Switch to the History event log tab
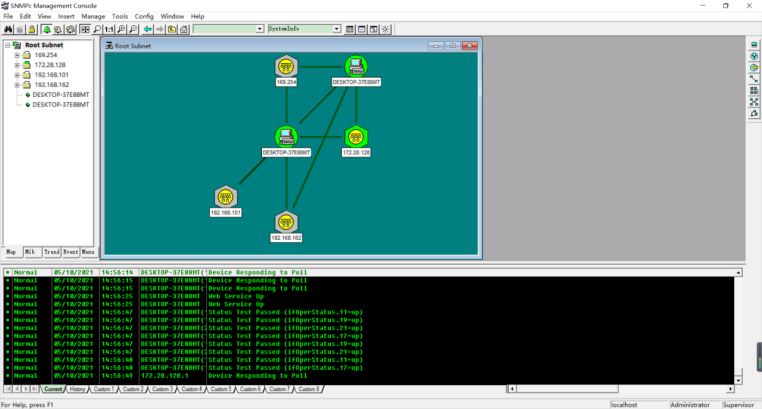The width and height of the screenshot is (762, 409). pyautogui.click(x=78, y=388)
